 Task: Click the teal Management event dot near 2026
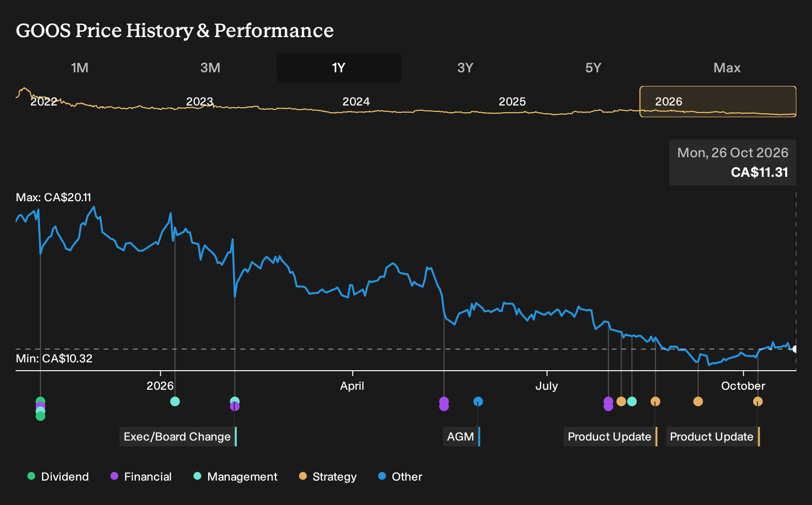pyautogui.click(x=175, y=401)
